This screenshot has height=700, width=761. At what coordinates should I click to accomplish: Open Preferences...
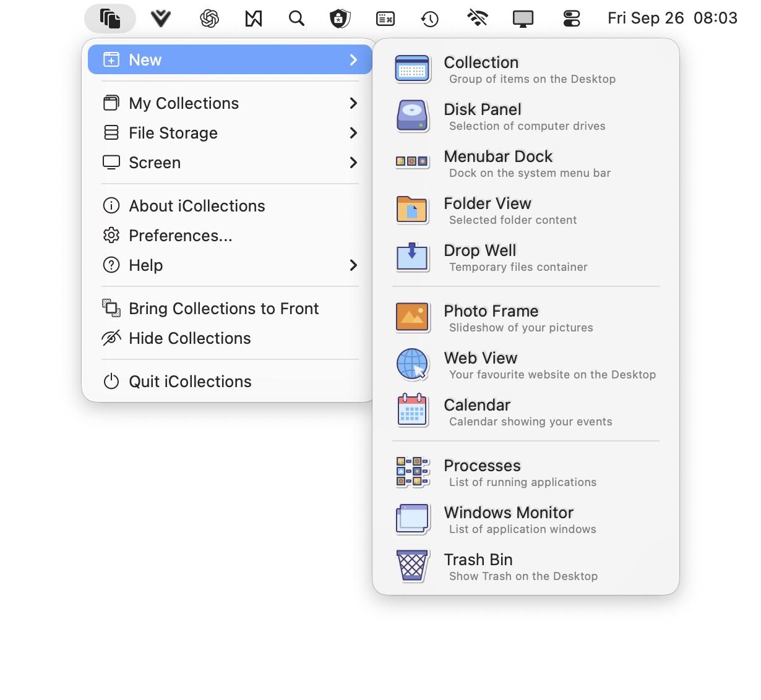[180, 236]
